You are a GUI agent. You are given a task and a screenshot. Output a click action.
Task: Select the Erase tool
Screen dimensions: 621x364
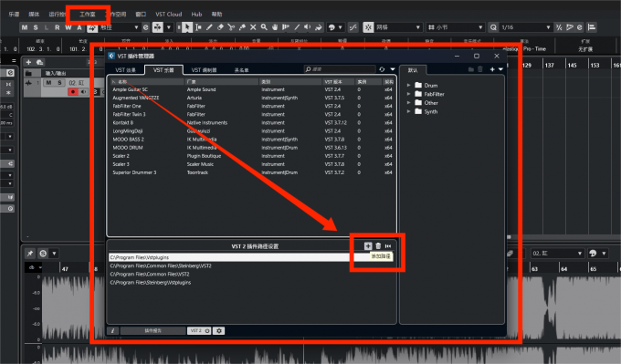coord(221,27)
